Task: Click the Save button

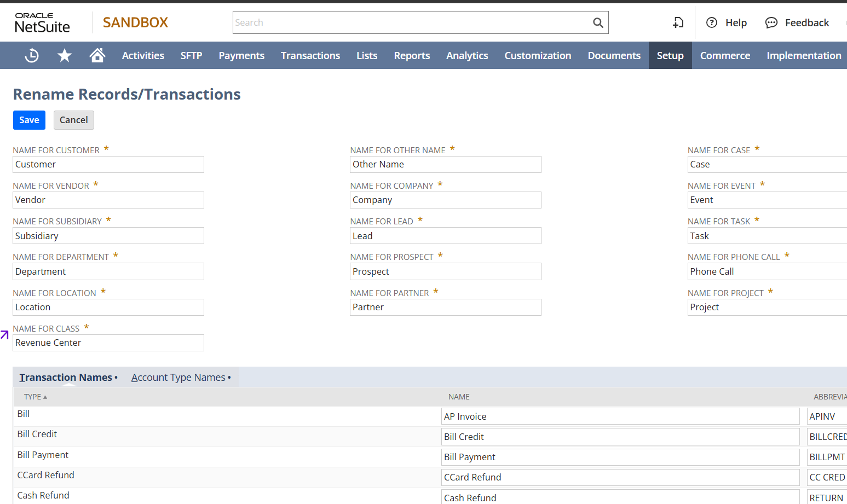Action: coord(29,120)
